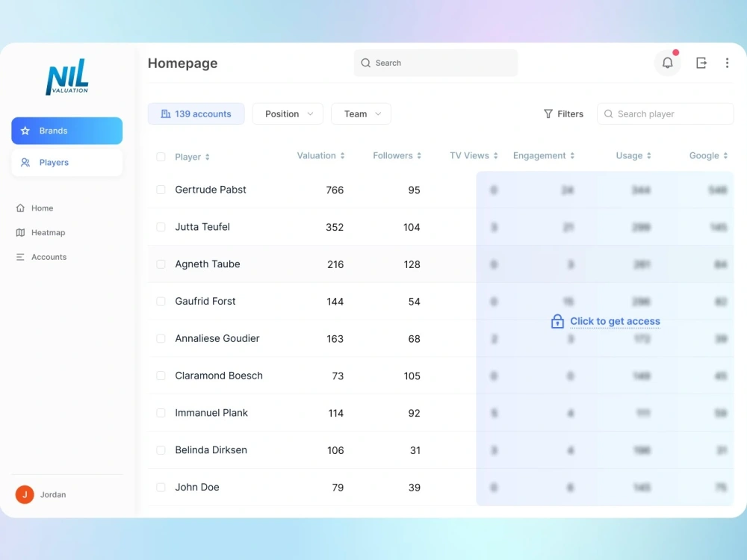Viewport: 747px width, 560px height.
Task: Click the logout exit icon
Action: click(x=701, y=63)
